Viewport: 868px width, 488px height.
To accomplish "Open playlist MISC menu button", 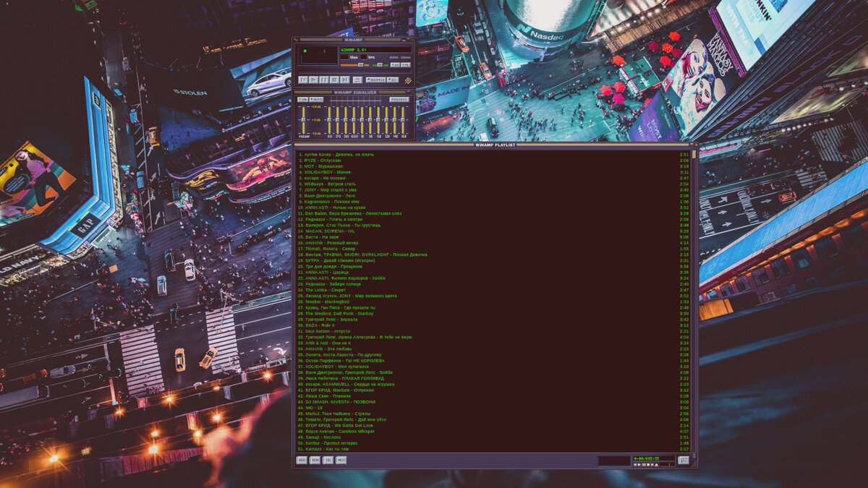I will (x=341, y=460).
